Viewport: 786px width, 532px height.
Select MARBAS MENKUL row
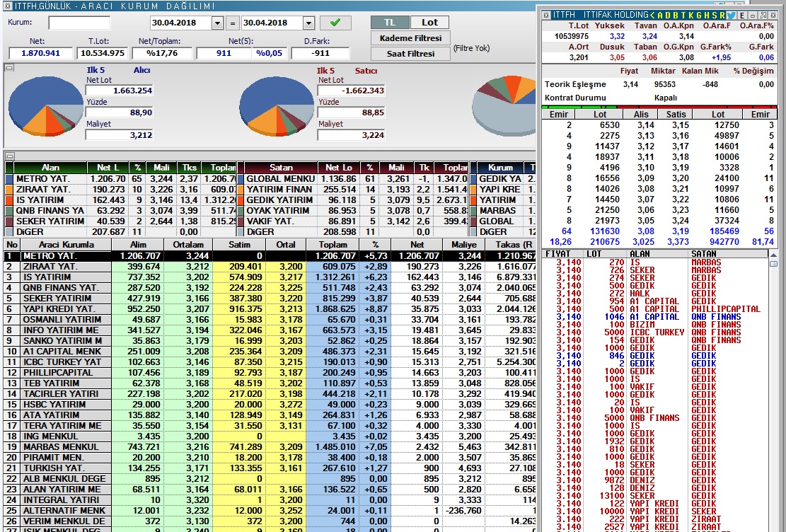click(270, 447)
